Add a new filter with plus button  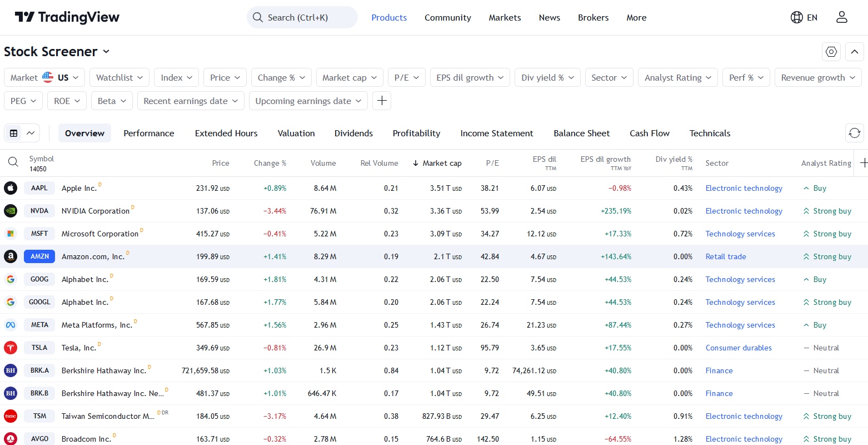pos(382,101)
